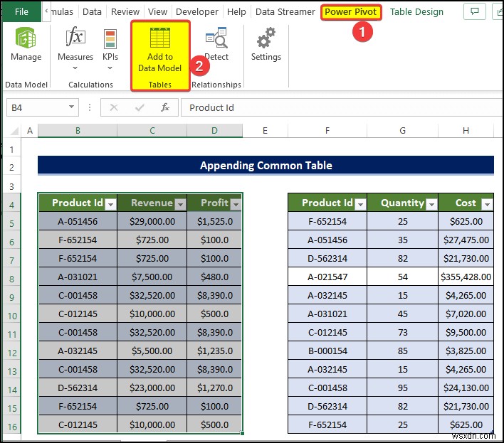The image size is (504, 443).
Task: Select cell A-051456 in row 5 column B
Action: tap(78, 222)
